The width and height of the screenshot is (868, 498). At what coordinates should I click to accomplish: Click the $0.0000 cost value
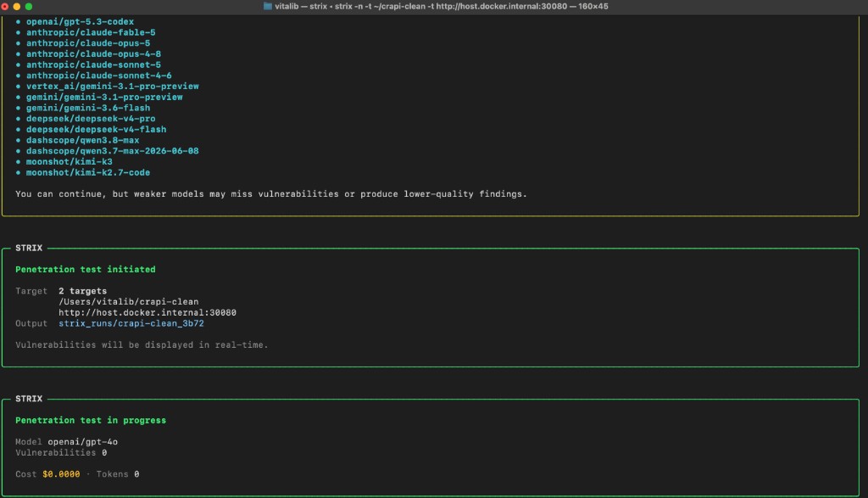point(61,475)
